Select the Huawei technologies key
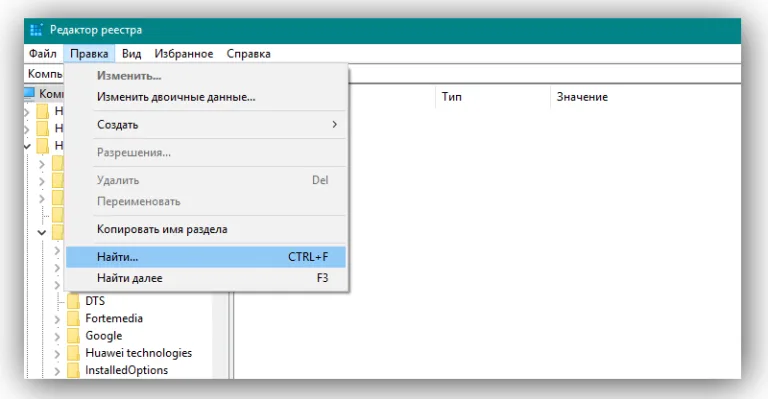768x399 pixels. coord(139,353)
